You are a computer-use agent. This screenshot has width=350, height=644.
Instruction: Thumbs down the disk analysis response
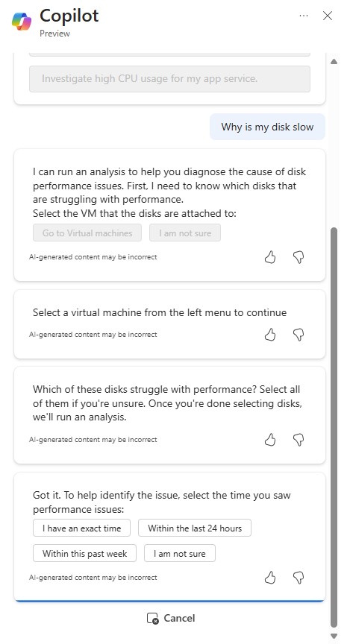299,257
